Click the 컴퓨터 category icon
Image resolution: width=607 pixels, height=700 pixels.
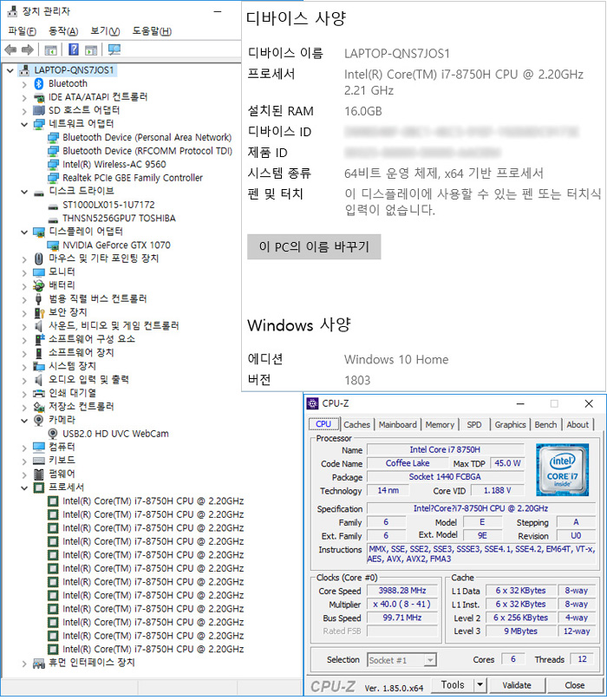39,447
